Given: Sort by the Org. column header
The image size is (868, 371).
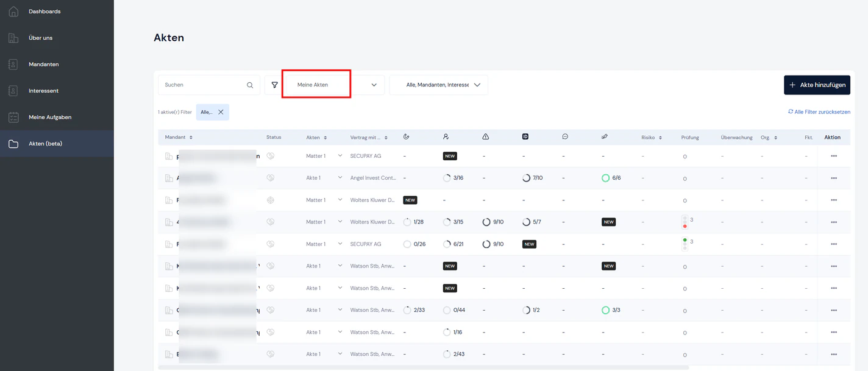Looking at the screenshot, I should pyautogui.click(x=769, y=137).
